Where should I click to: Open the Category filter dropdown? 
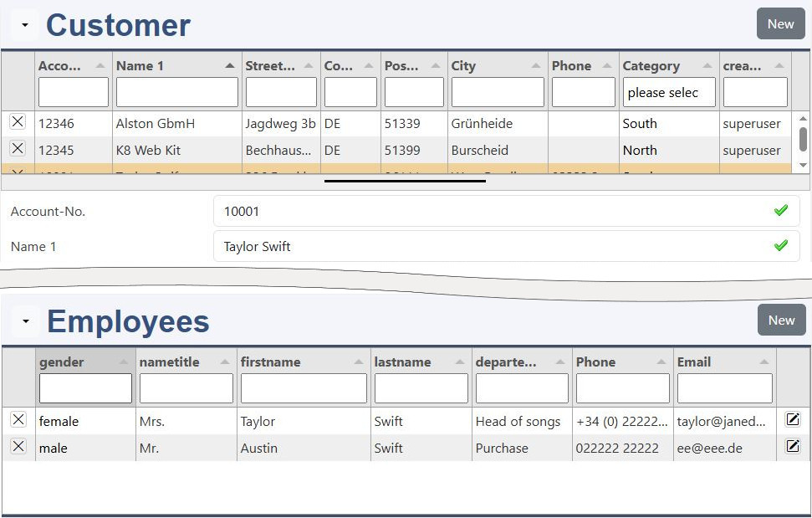668,92
